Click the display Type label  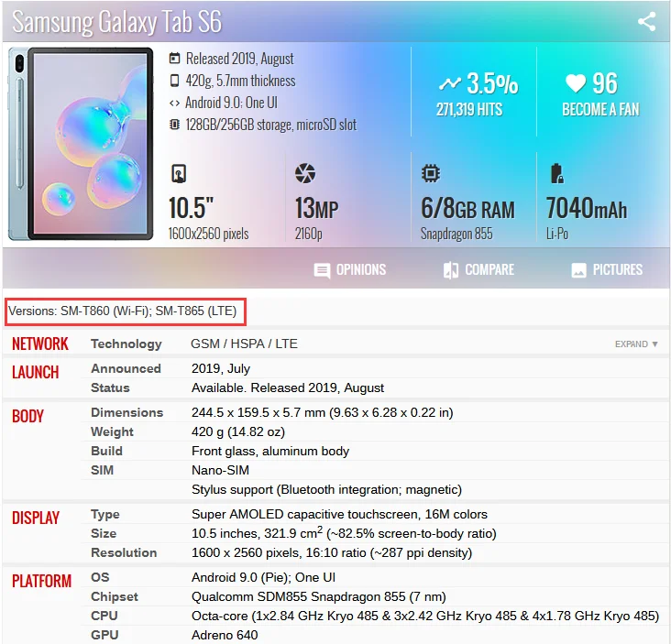coord(104,514)
